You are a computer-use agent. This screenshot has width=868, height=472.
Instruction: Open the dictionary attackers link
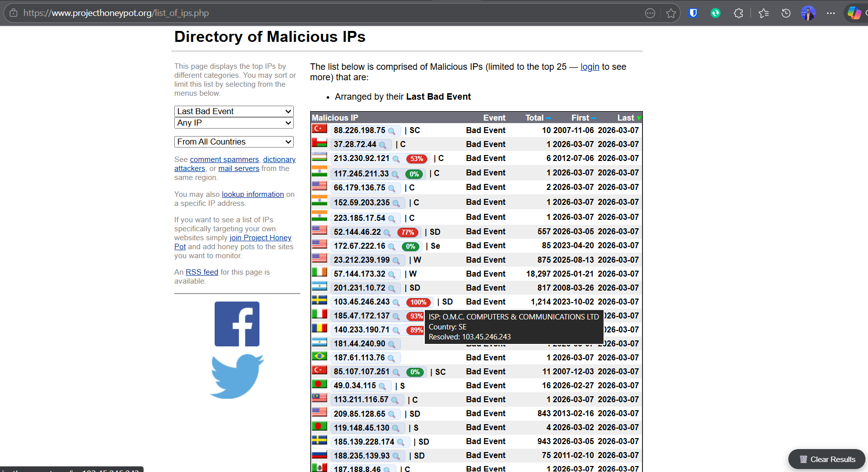point(235,164)
